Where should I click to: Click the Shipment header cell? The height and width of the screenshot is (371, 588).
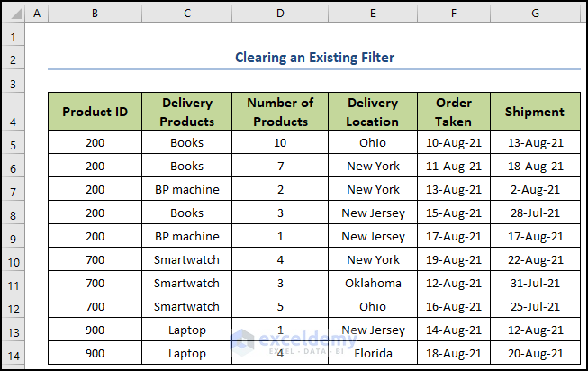(535, 112)
